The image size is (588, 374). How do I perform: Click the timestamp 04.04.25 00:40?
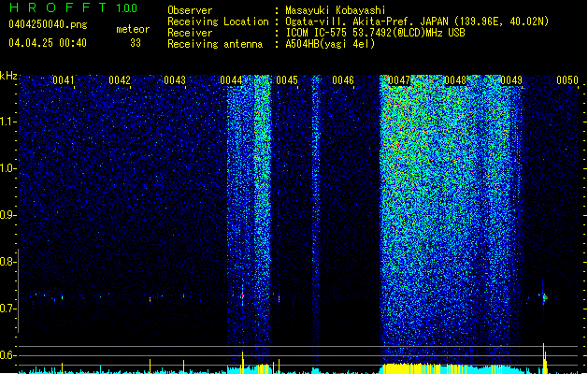48,43
